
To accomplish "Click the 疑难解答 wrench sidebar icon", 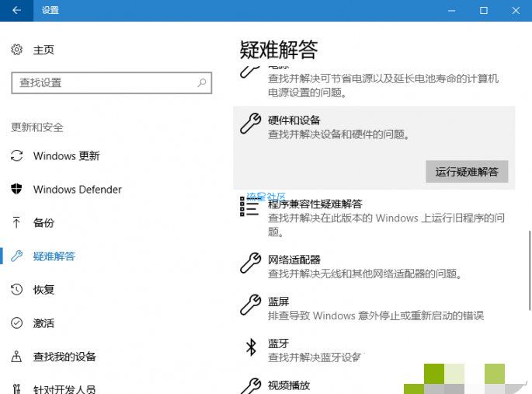I will coord(16,256).
